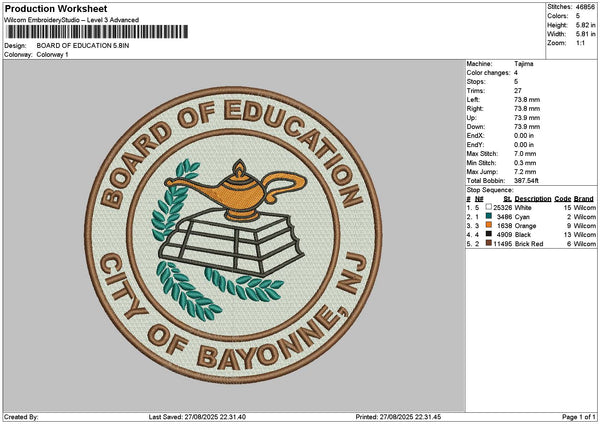Choose the Brick Red thread swatch

(x=489, y=244)
